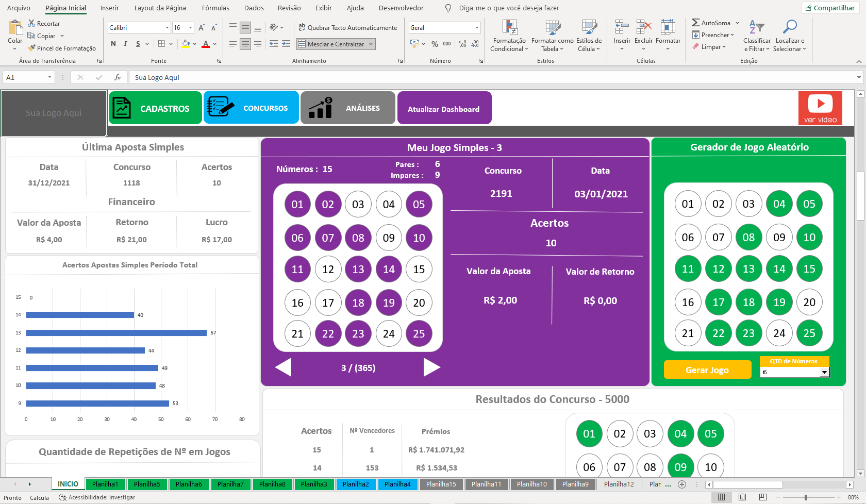Increase font size with the A-up icon

[202, 27]
